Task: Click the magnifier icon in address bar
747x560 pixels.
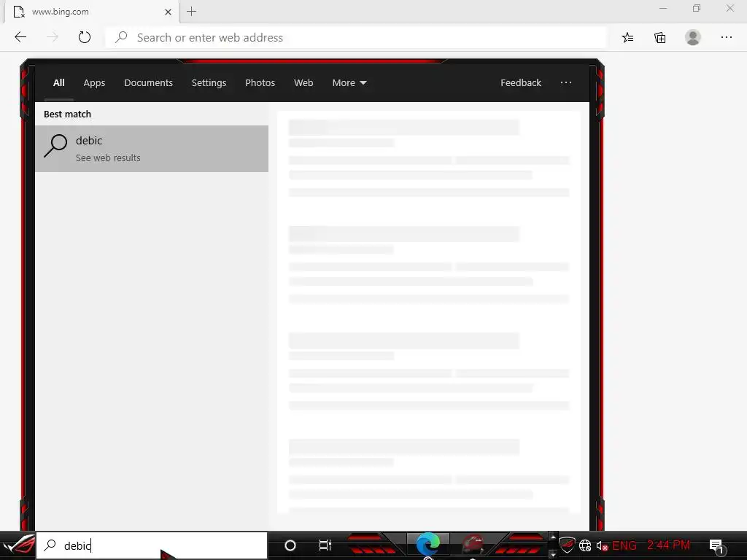Action: tap(122, 36)
